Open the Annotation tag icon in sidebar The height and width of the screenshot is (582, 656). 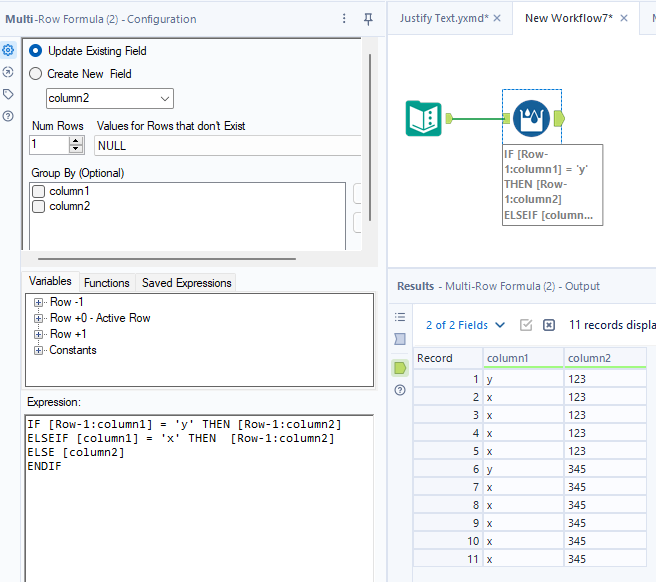point(9,94)
